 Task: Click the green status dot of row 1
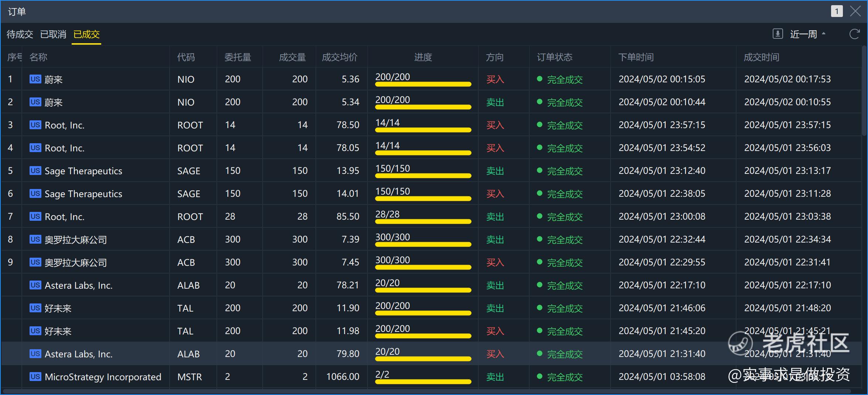coord(540,79)
